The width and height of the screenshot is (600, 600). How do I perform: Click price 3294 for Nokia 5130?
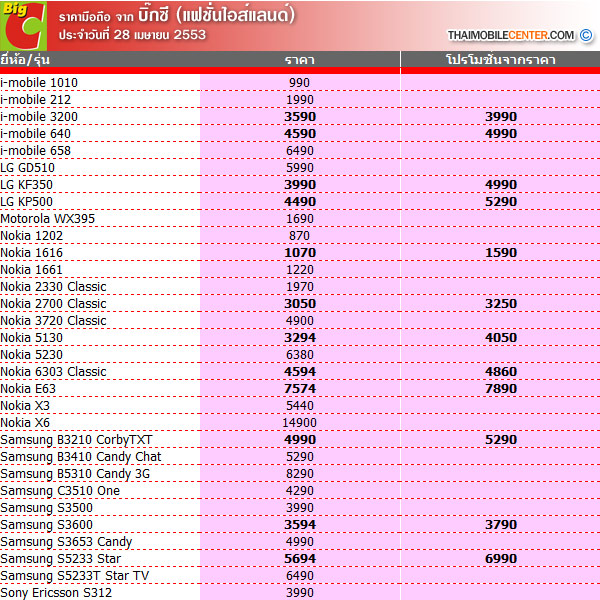coord(300,338)
